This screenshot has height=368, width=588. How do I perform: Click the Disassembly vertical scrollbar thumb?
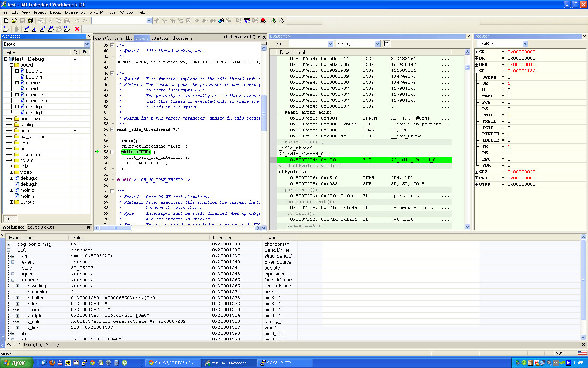coord(467,68)
